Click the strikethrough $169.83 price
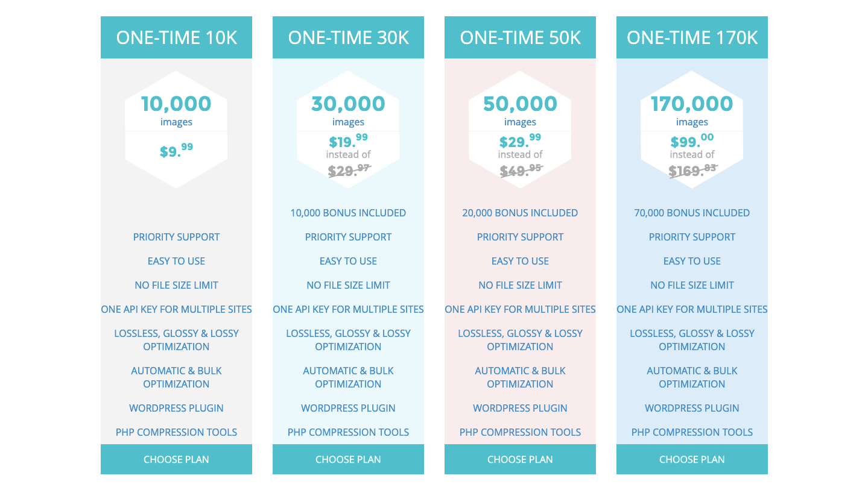868x490 pixels. 692,171
